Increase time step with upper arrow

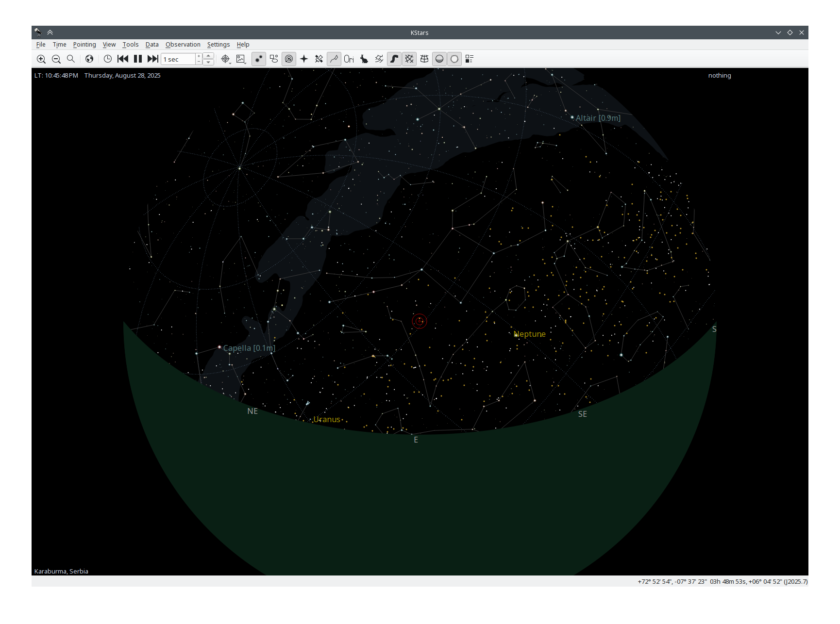coord(208,56)
